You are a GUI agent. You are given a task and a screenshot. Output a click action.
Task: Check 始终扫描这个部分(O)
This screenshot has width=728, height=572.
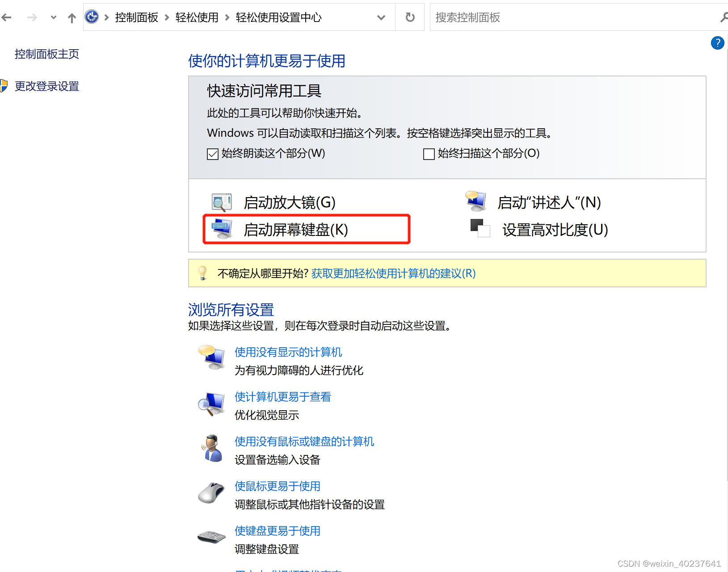point(429,154)
